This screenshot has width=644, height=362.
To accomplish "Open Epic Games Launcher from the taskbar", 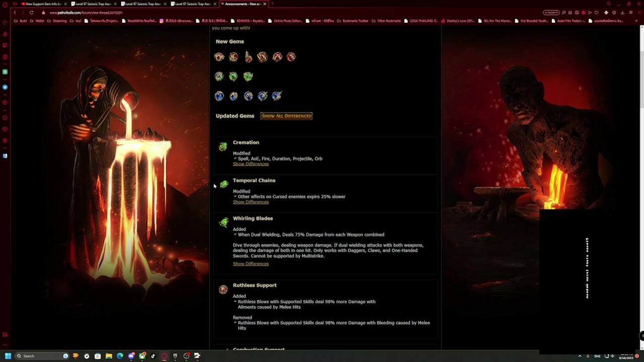I will click(175, 356).
